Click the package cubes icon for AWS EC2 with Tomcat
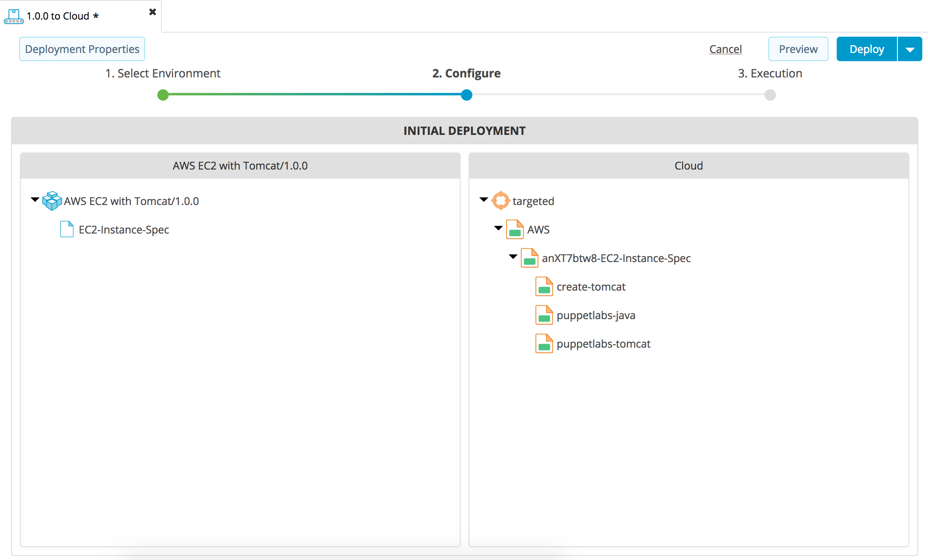928x560 pixels. [52, 201]
